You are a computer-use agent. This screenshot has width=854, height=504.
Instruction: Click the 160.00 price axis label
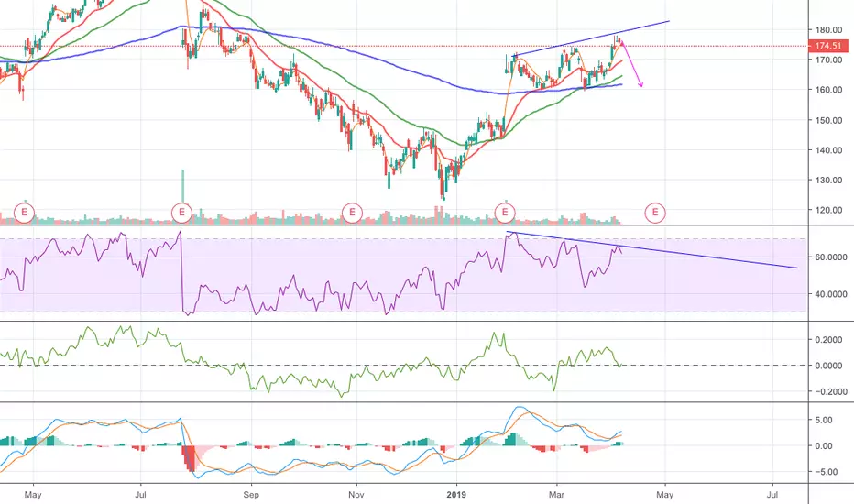[x=828, y=90]
